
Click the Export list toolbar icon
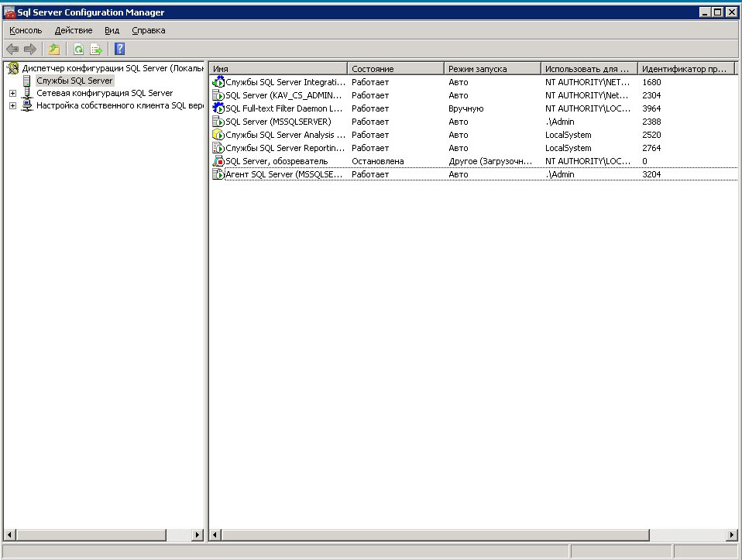[96, 50]
